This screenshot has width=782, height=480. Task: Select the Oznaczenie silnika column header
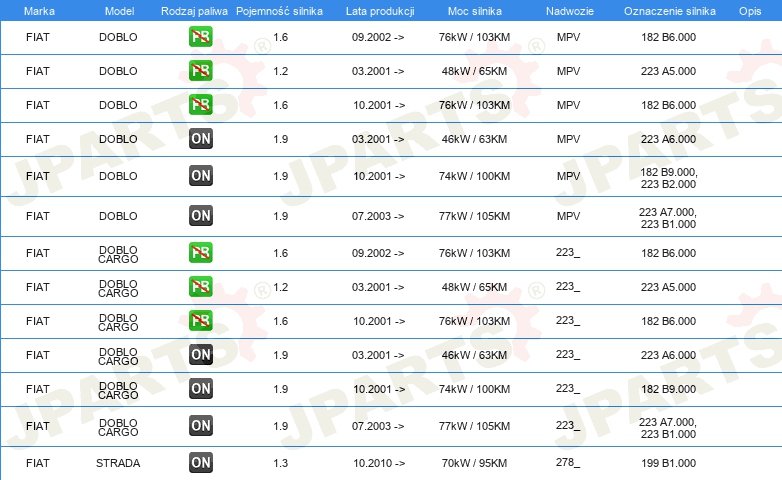click(670, 11)
